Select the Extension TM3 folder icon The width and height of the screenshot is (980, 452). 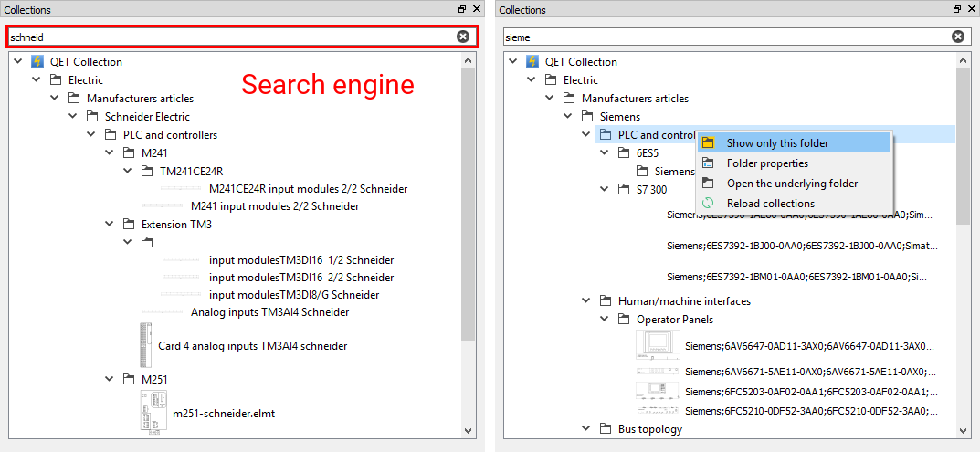click(x=129, y=224)
